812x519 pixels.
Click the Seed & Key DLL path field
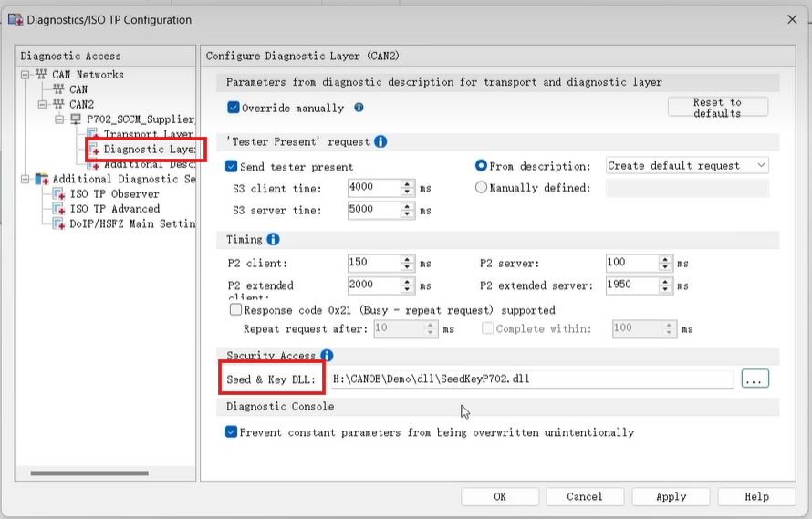[532, 379]
